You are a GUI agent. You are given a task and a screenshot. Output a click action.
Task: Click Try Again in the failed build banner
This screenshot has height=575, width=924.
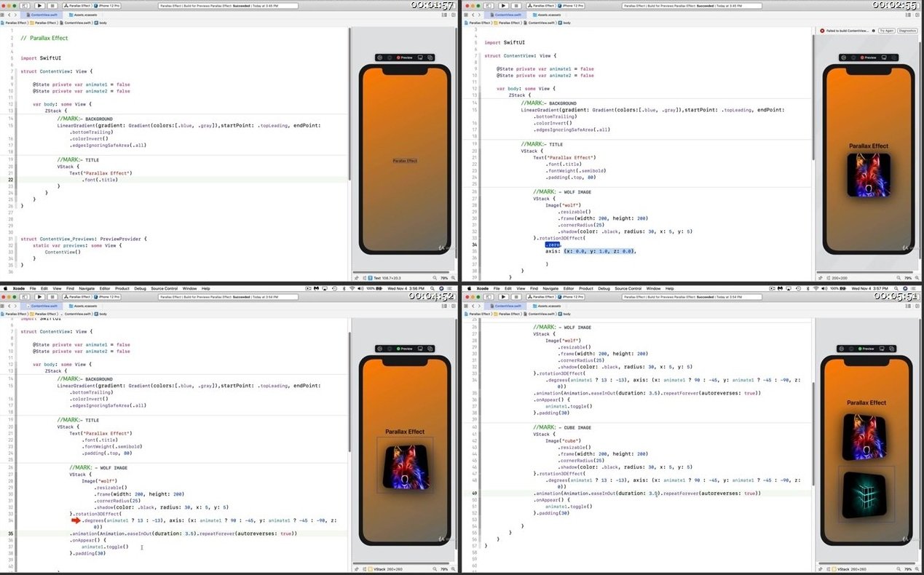[886, 31]
